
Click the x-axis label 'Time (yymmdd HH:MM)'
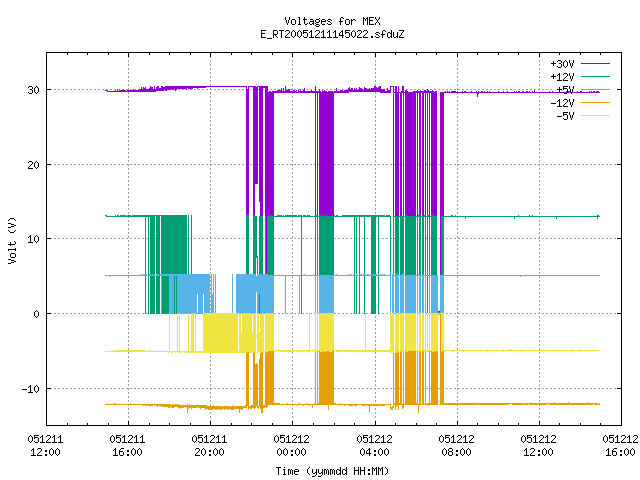point(332,471)
